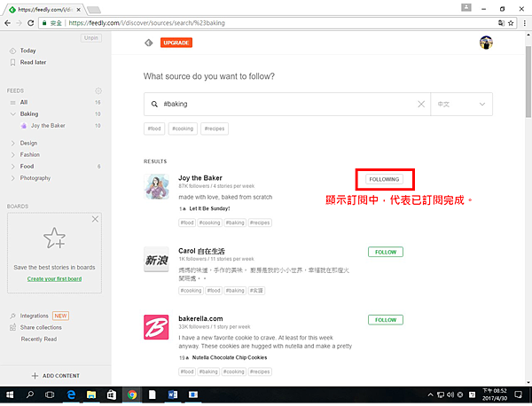The width and height of the screenshot is (532, 406).
Task: Click the Integrations wrench icon
Action: 12,316
